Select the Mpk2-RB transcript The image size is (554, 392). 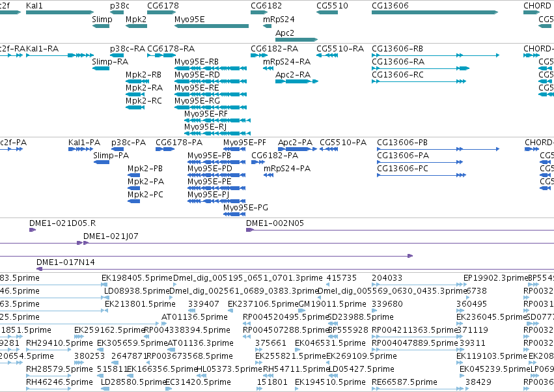(137, 81)
